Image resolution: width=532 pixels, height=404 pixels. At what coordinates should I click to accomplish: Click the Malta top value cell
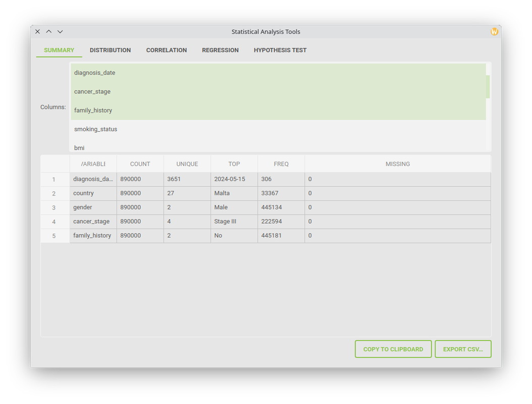[x=234, y=193]
